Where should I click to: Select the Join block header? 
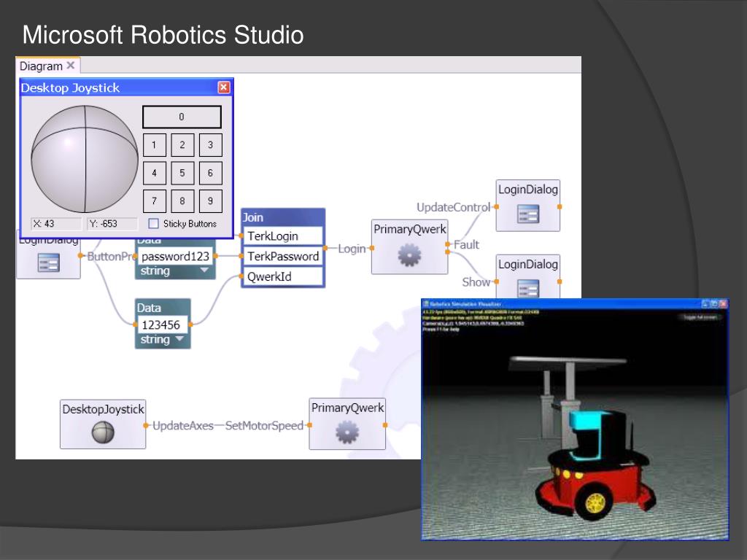coord(283,217)
